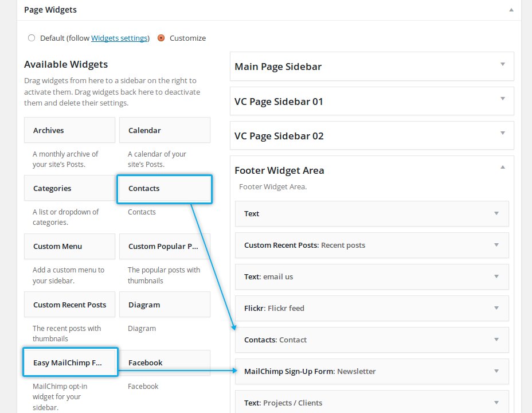Collapse the Page Widgets panel arrow
This screenshot has width=532, height=413.
pyautogui.click(x=510, y=10)
